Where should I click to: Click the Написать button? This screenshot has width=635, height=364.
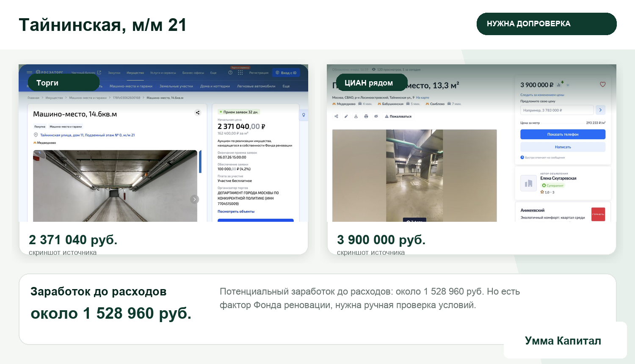click(x=563, y=147)
